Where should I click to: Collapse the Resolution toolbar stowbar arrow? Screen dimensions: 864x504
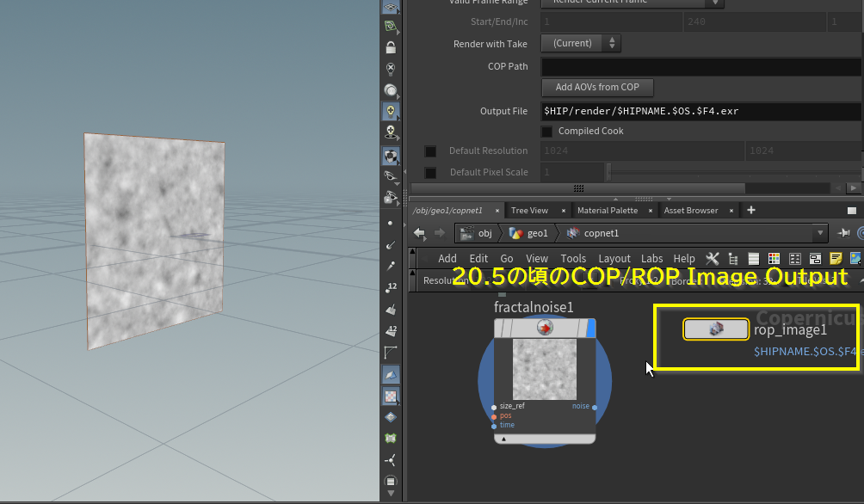pyautogui.click(x=412, y=273)
